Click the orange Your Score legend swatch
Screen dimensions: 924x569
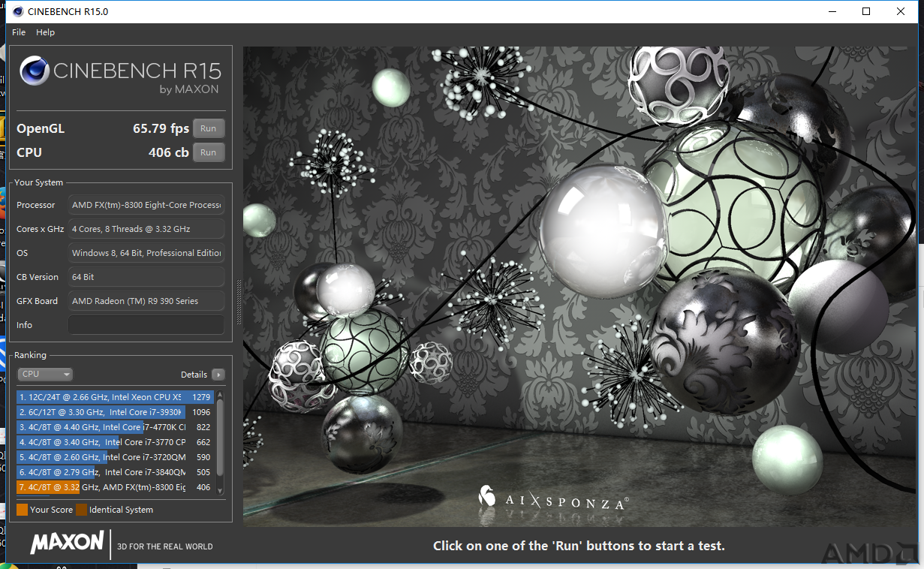pos(22,510)
